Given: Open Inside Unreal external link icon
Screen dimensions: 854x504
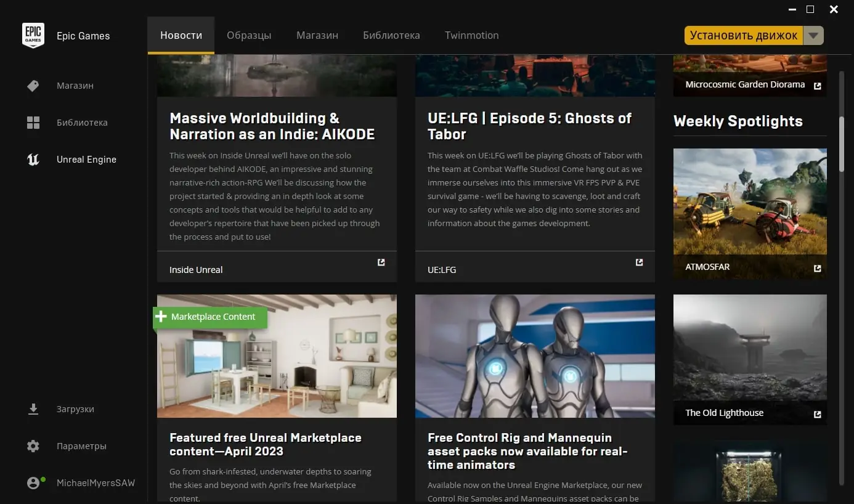Looking at the screenshot, I should pos(381,262).
